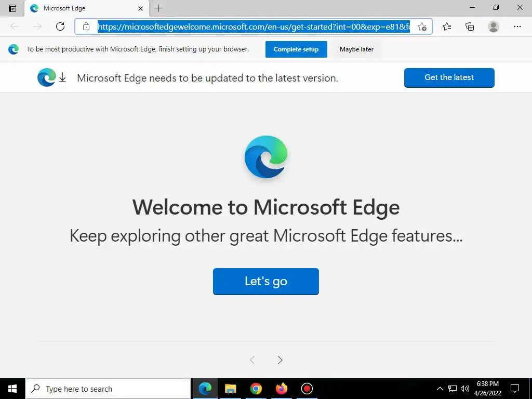Image resolution: width=532 pixels, height=399 pixels.
Task: Click the Let's go button
Action: tap(266, 281)
